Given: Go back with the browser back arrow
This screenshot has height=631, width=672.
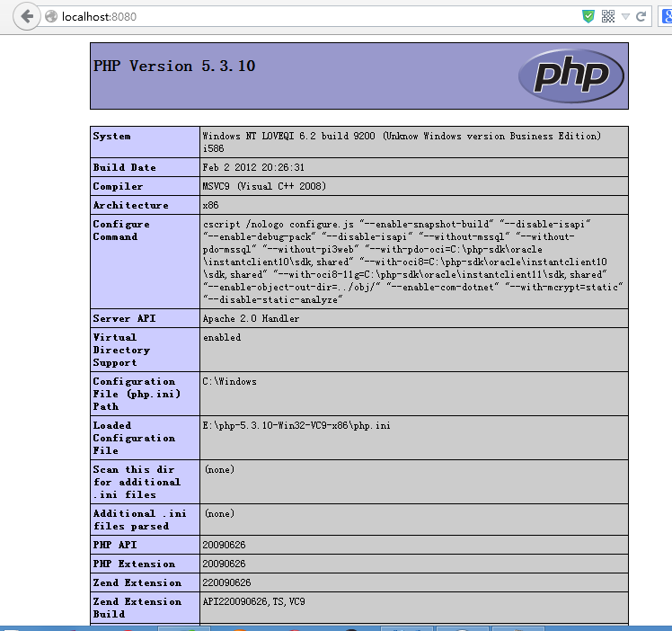Looking at the screenshot, I should tap(27, 17).
